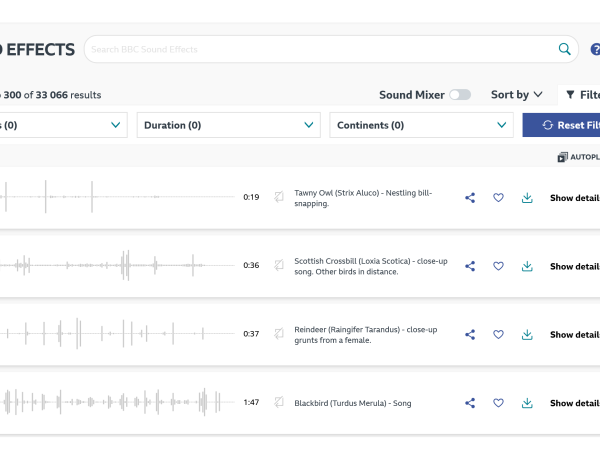Download the Scottish Crossbill sound

click(x=527, y=267)
